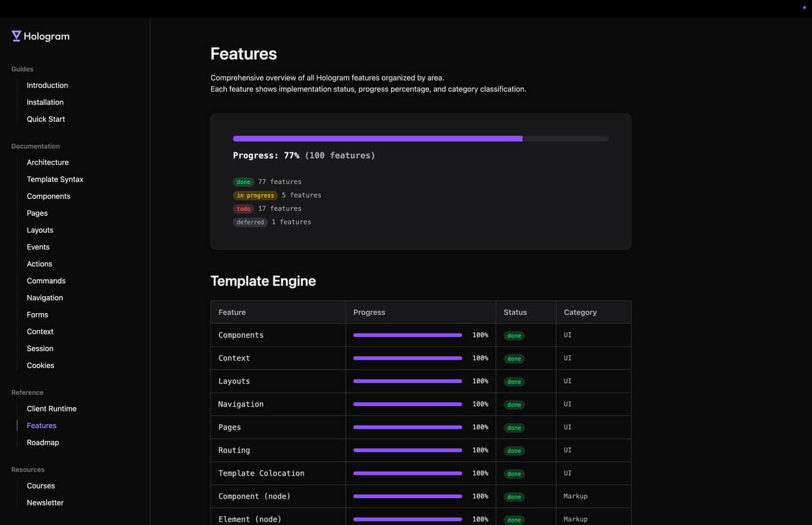
Task: Select the active Features sidebar item
Action: (41, 426)
